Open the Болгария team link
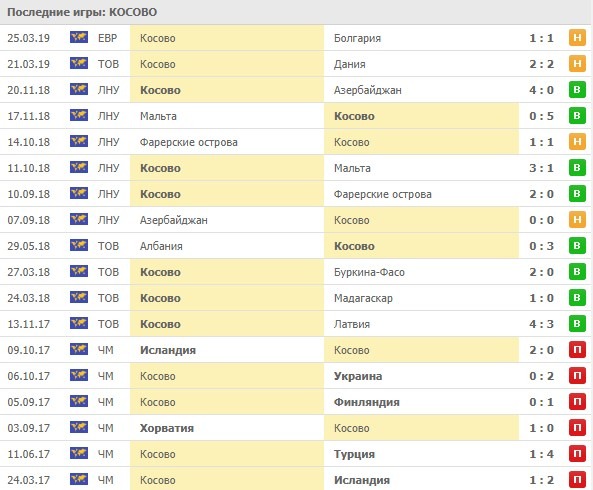 pos(357,38)
